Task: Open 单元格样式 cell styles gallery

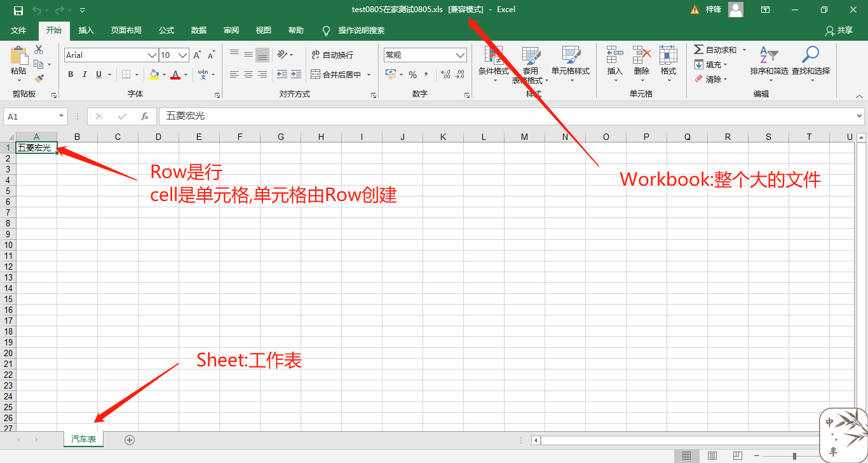Action: 571,64
